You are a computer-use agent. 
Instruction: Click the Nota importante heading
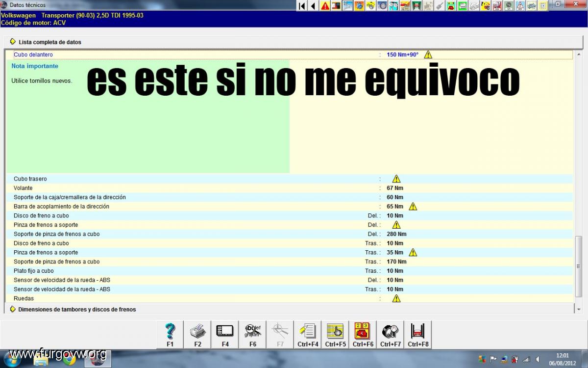click(35, 66)
